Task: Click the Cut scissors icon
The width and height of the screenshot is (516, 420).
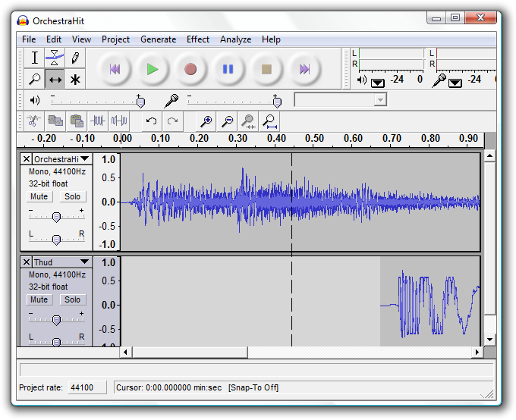Action: [x=33, y=121]
